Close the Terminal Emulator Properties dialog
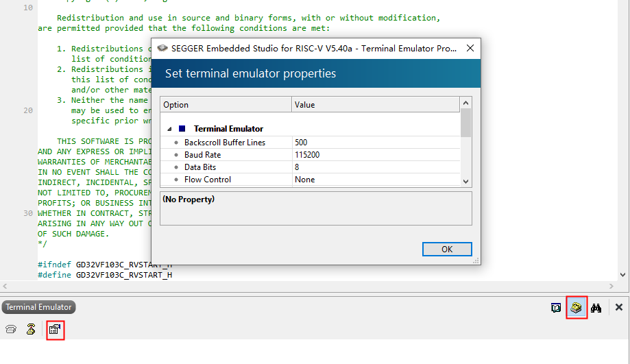The width and height of the screenshot is (630, 364). pos(470,48)
